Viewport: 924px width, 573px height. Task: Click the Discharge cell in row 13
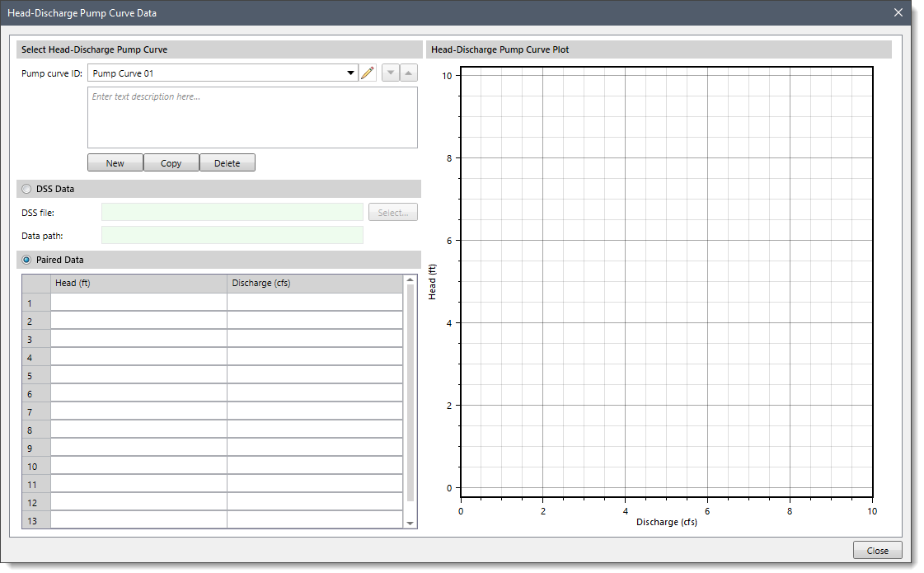(x=315, y=520)
